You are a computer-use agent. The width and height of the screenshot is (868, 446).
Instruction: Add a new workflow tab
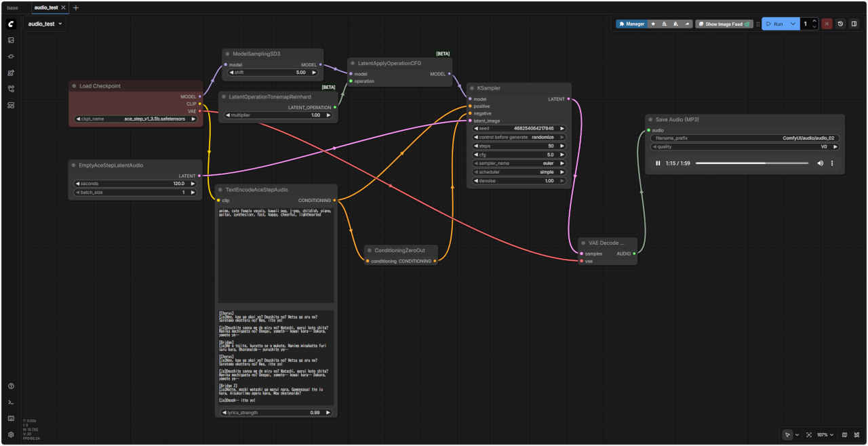pos(76,7)
